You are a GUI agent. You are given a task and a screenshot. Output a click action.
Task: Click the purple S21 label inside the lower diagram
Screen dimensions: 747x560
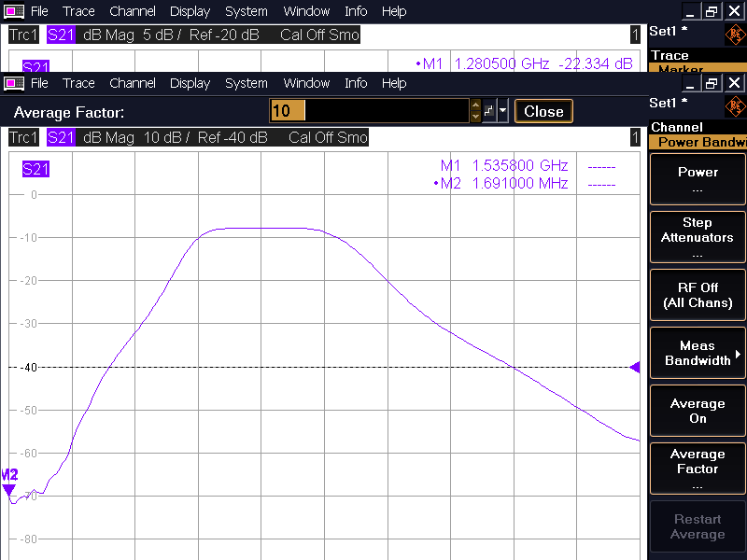pyautogui.click(x=35, y=169)
